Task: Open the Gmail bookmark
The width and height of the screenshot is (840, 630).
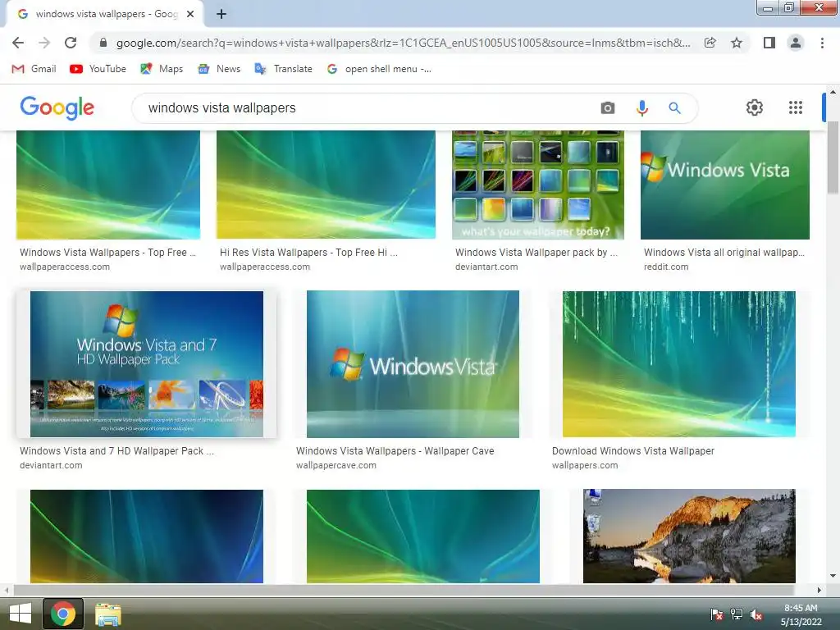Action: 34,69
